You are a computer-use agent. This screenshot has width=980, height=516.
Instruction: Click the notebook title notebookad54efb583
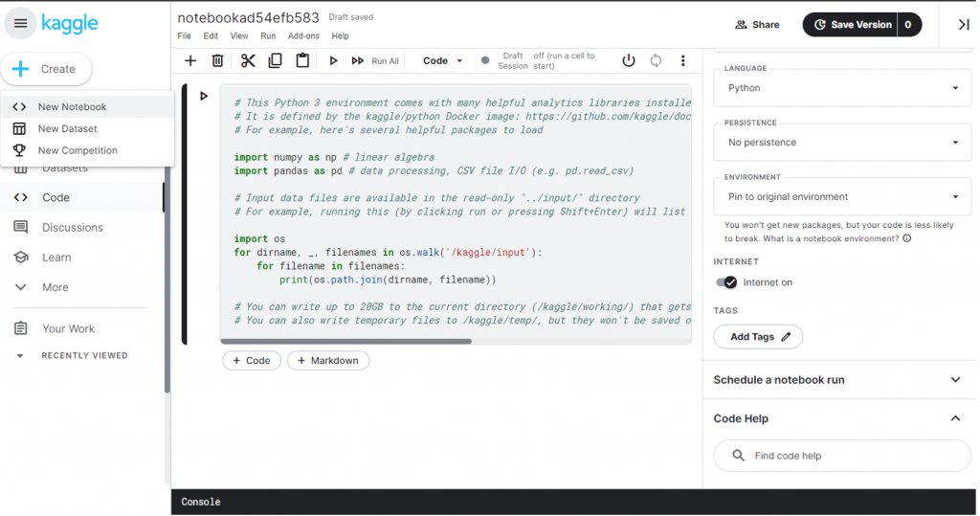coord(248,17)
